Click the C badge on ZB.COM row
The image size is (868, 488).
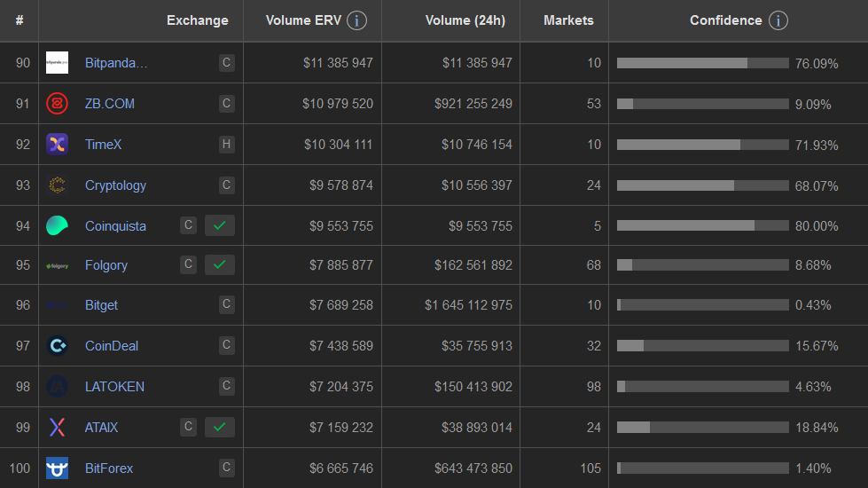coord(226,104)
